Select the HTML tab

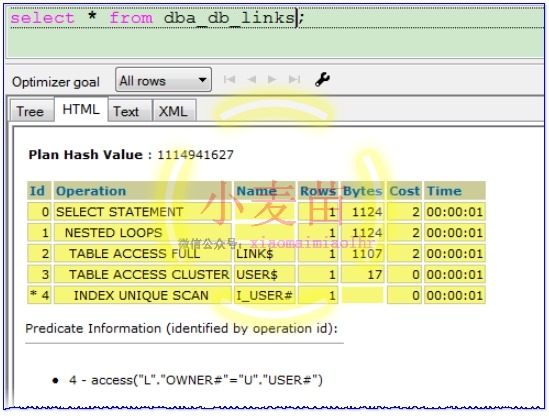click(81, 110)
